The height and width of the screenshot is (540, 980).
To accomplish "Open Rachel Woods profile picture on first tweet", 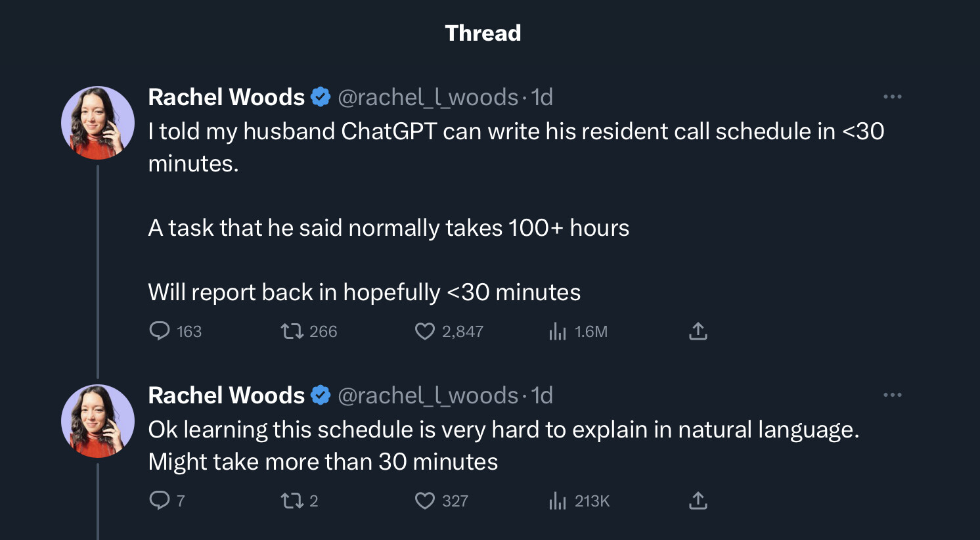I will (x=98, y=123).
